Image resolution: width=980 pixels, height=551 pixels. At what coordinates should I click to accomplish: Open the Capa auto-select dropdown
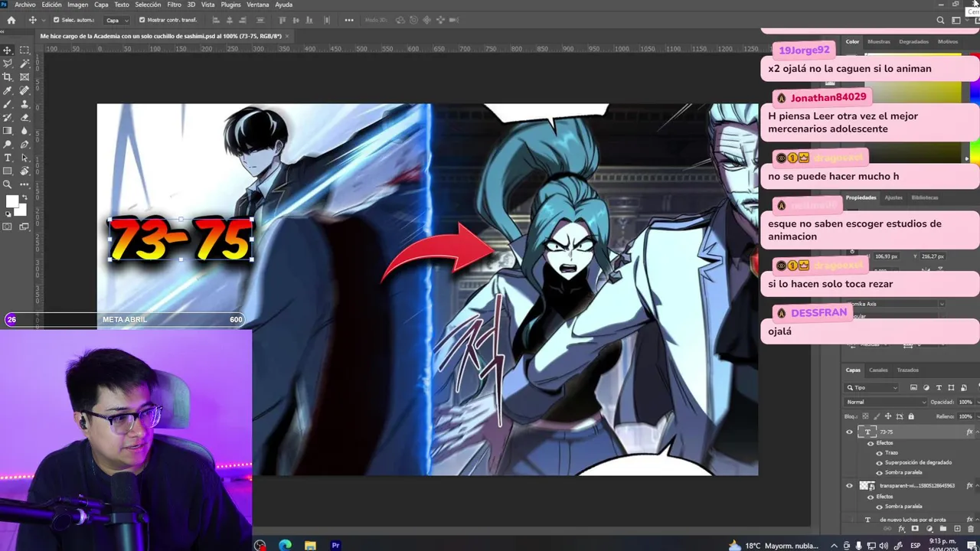[117, 20]
